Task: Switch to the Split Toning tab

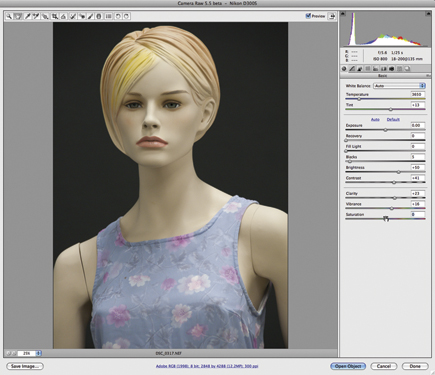Action: pos(376,69)
